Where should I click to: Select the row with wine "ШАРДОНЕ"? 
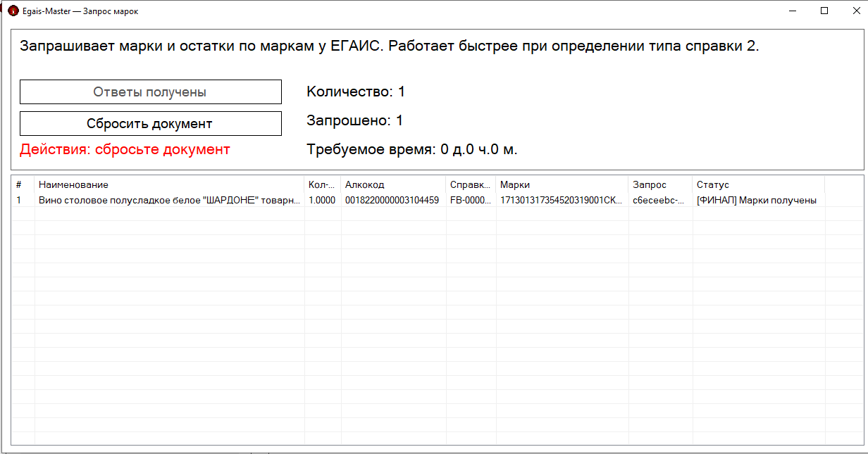[169, 200]
